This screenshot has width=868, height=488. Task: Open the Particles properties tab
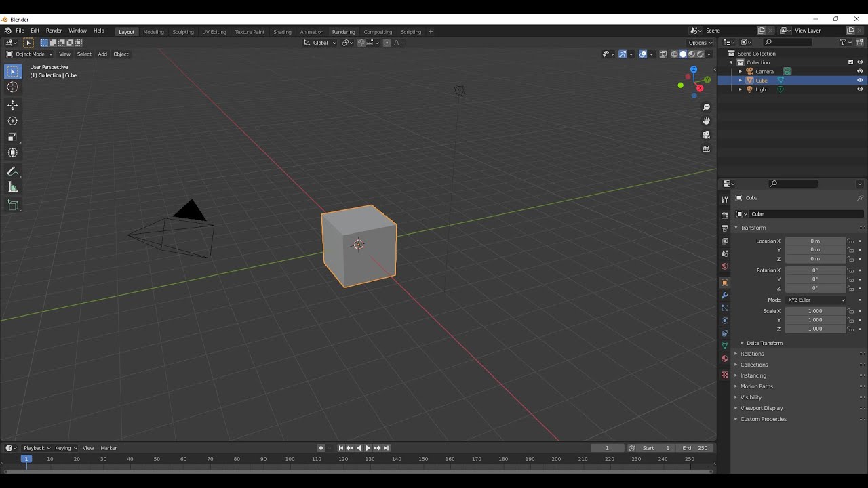[724, 308]
